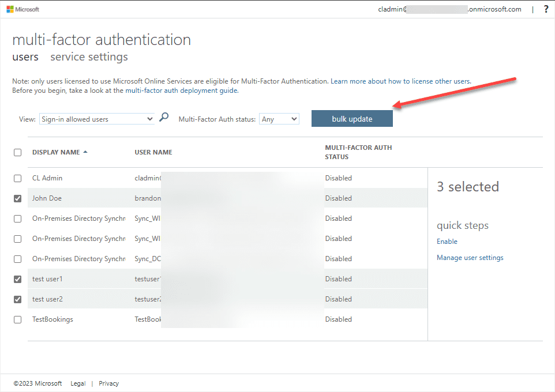Open help with the question mark icon
Screen dimensions: 555x392
pos(546,9)
